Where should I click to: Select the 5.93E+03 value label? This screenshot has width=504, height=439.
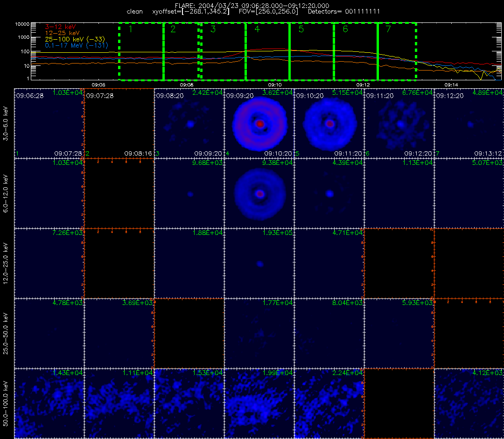click(x=418, y=303)
